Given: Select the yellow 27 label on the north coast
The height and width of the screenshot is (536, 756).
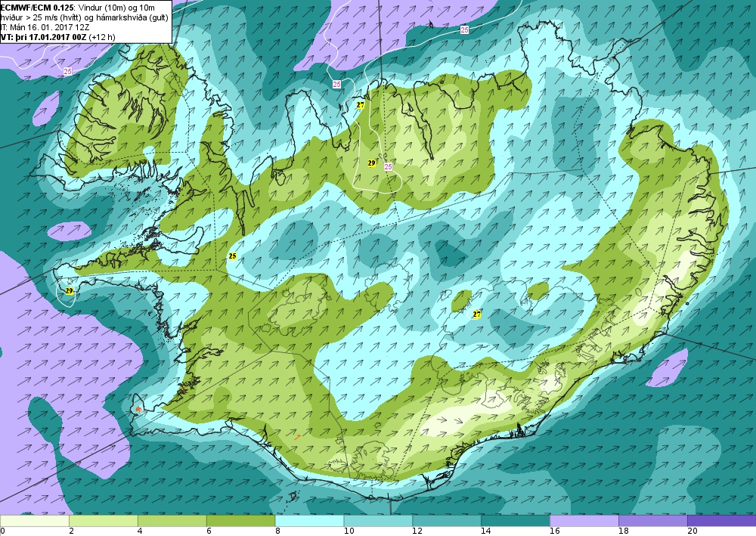Looking at the screenshot, I should [x=360, y=104].
